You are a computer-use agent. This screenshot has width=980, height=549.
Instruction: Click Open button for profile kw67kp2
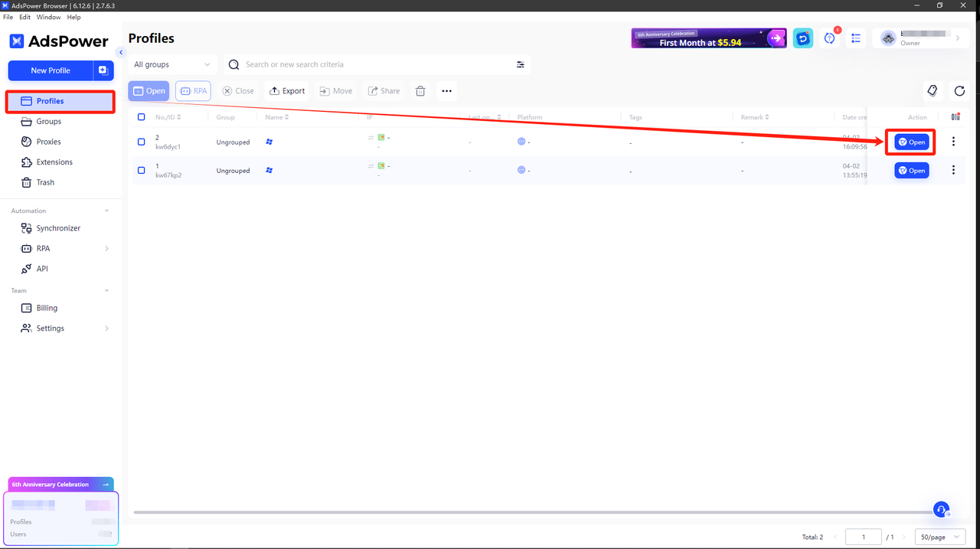tap(911, 170)
